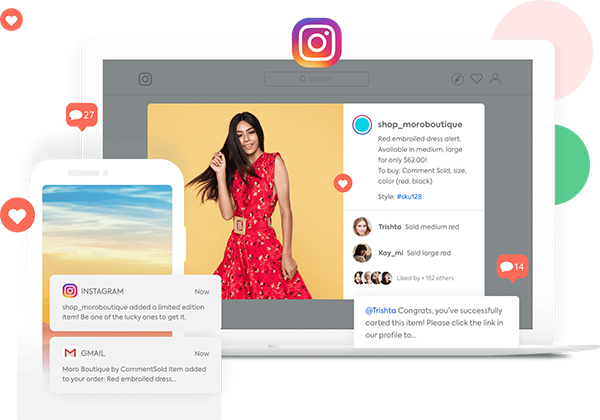Click the 14 comments notification bubble
Screen dimensions: 600x420
[512, 267]
